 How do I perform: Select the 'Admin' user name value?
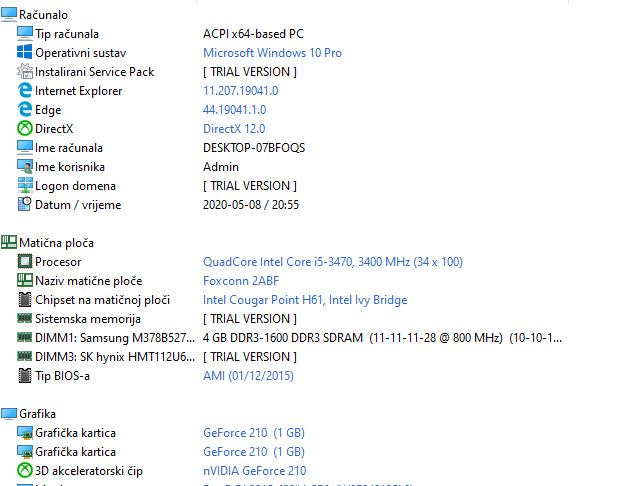point(221,167)
